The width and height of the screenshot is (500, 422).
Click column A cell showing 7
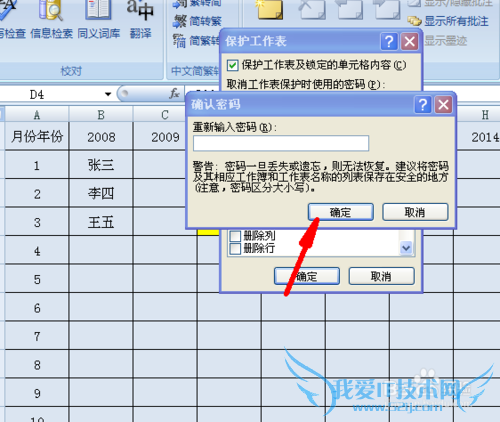pyautogui.click(x=37, y=336)
